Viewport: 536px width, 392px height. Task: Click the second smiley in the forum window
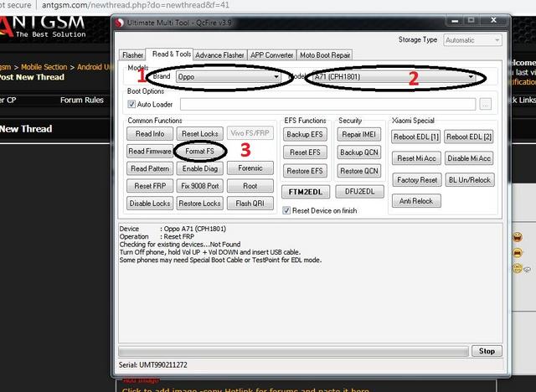(518, 253)
